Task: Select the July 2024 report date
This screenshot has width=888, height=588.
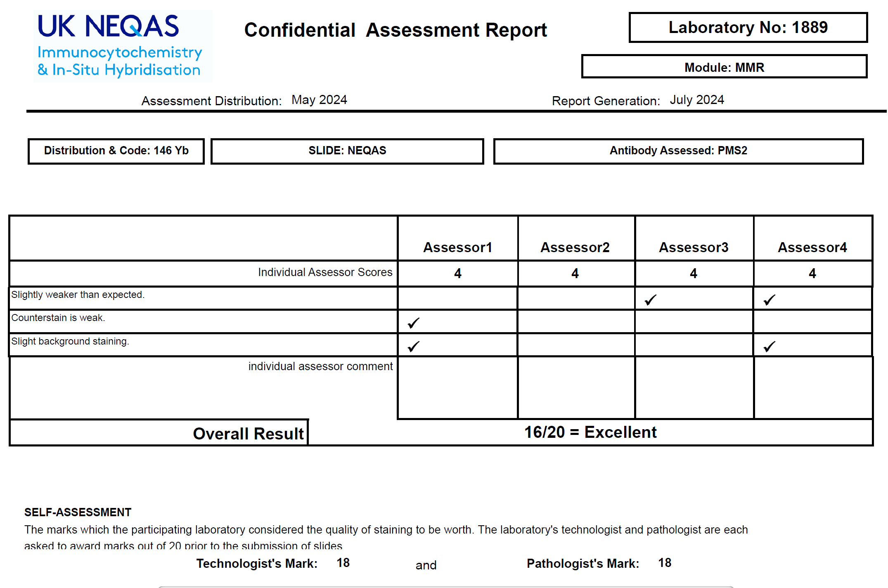Action: coord(697,100)
